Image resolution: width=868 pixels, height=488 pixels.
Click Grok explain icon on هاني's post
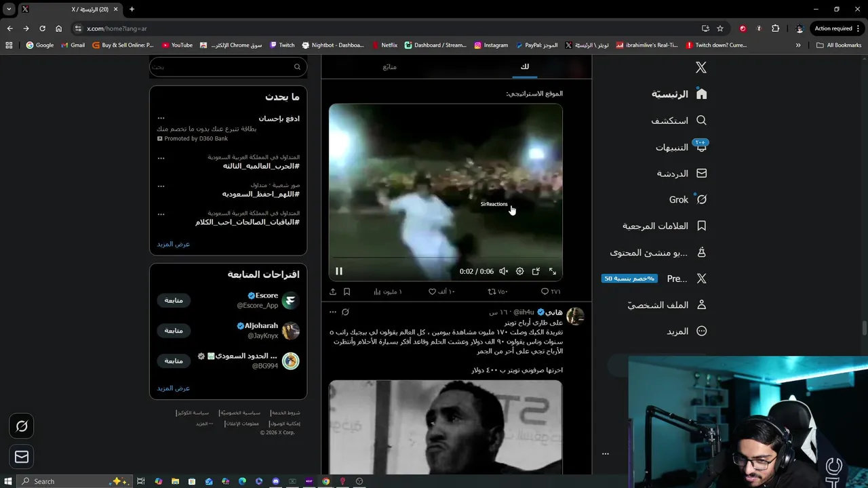[x=345, y=312]
